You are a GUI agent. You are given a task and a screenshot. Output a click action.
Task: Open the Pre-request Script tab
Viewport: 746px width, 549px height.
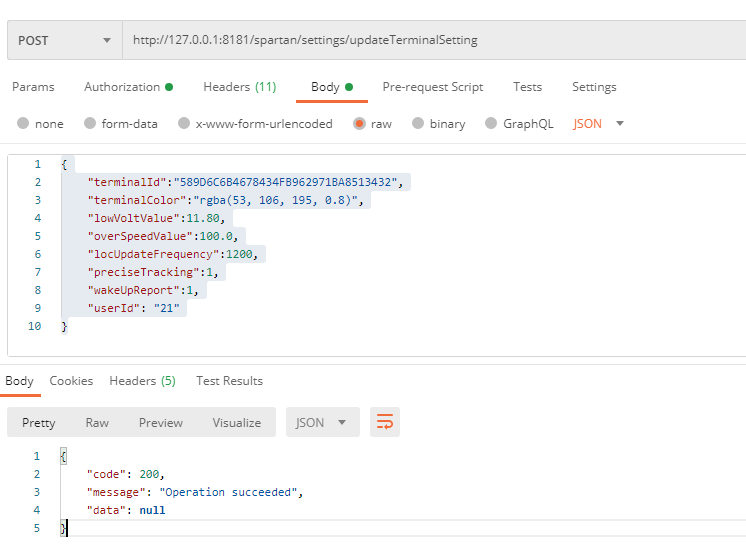[x=432, y=87]
